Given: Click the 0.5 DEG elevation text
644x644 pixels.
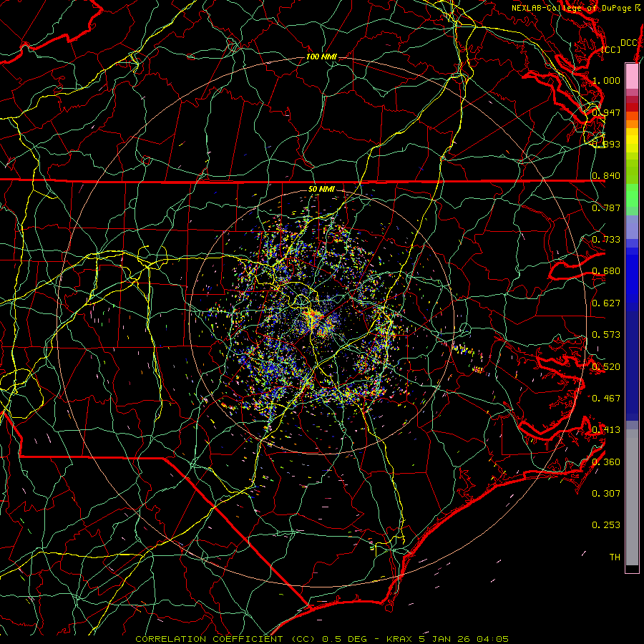Looking at the screenshot, I should 343,639.
